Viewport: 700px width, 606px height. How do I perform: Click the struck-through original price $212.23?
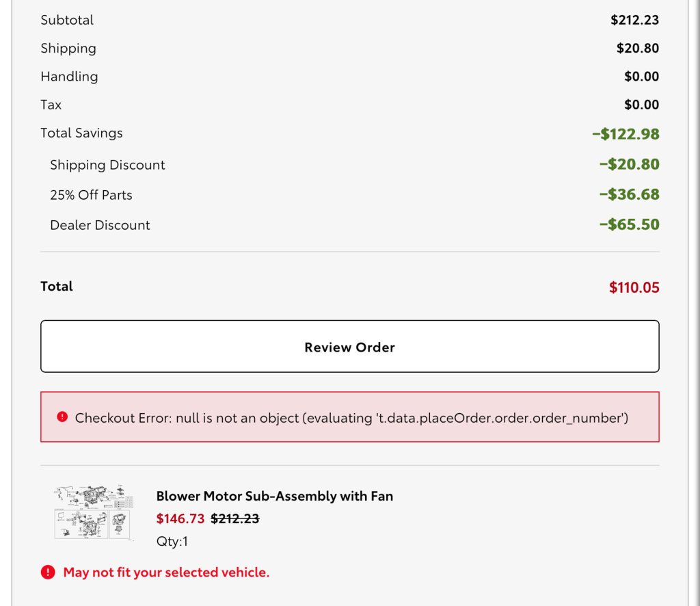235,518
